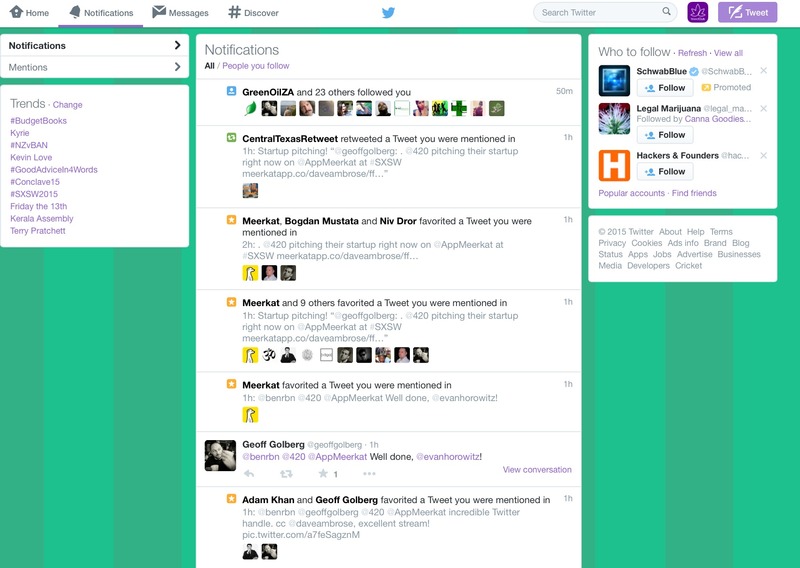Screen dimensions: 800x568
Task: Favorite Geoff Golberg's tweet star
Action: point(323,474)
